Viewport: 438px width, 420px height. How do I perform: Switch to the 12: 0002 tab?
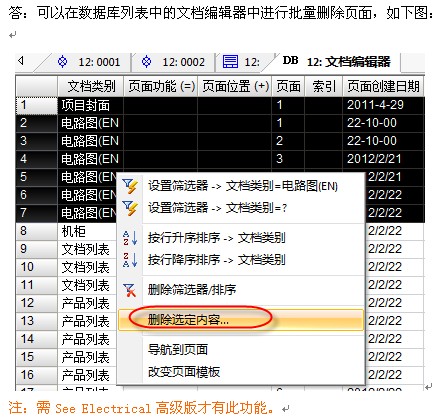tap(173, 62)
